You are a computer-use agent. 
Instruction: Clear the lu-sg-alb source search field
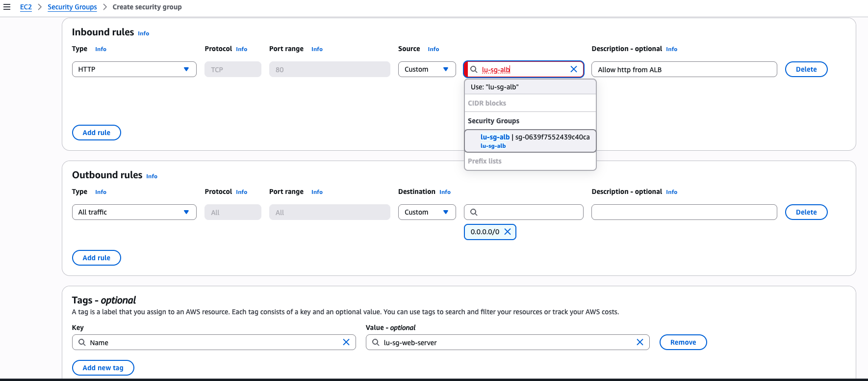click(x=573, y=69)
